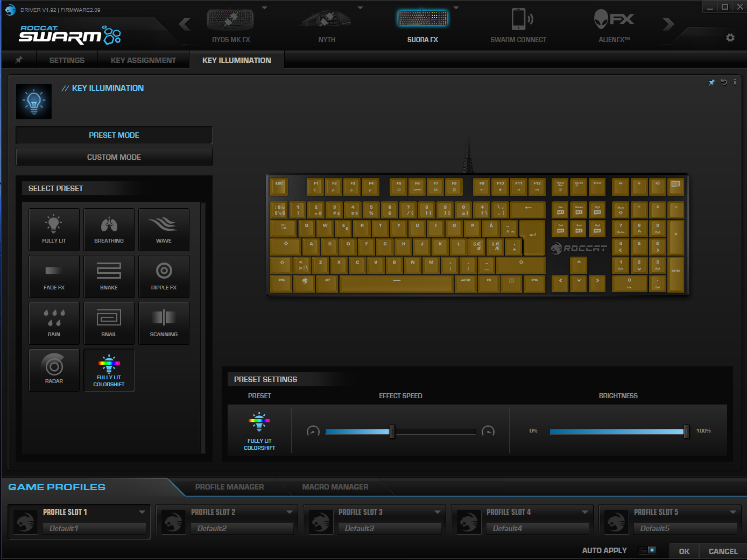Click the preset list scrollbar

[x=203, y=328]
